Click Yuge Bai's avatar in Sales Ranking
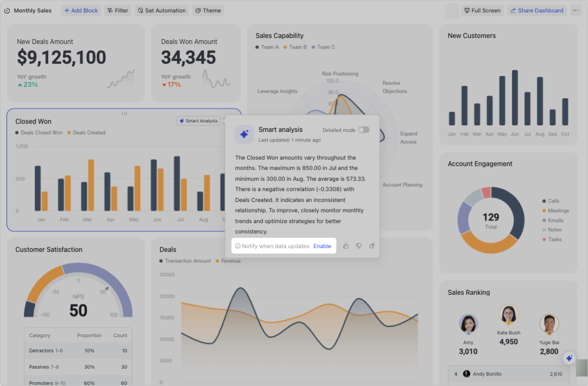The image size is (588, 386). (549, 324)
